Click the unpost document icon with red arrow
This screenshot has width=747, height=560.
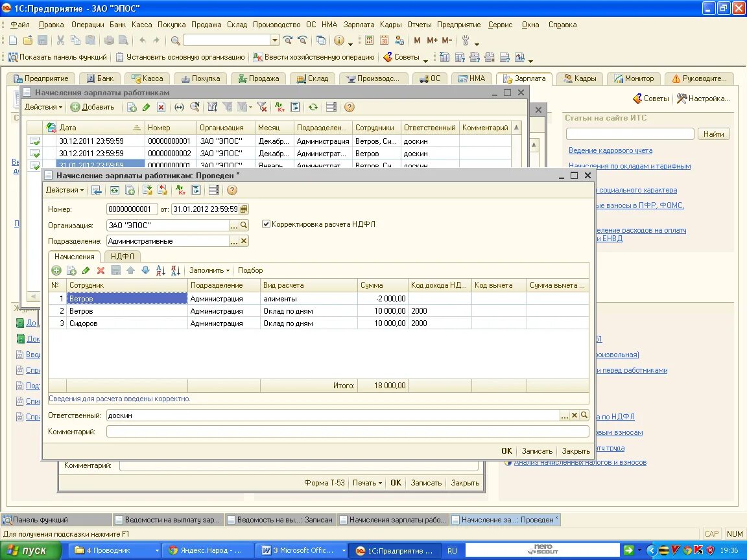point(163,190)
